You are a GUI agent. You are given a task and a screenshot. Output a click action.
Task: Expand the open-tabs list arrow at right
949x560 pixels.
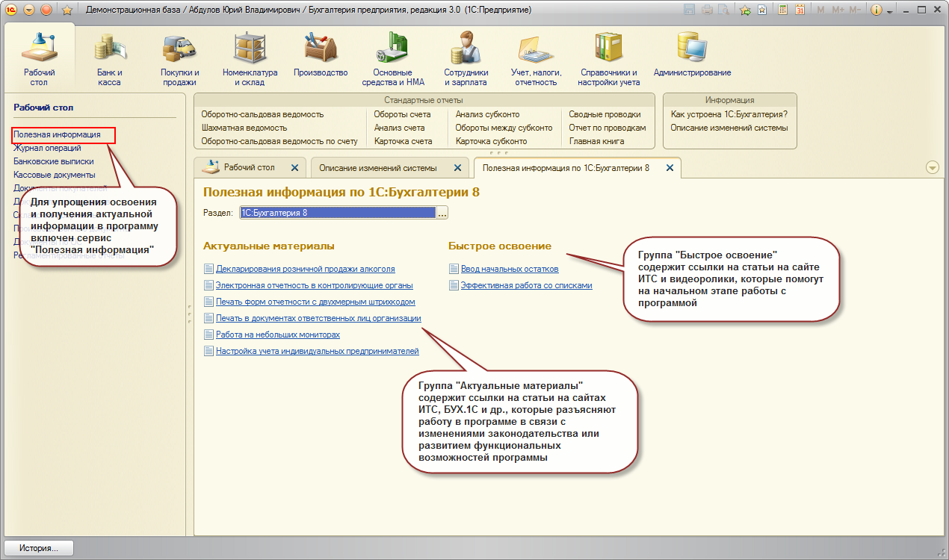click(x=932, y=167)
